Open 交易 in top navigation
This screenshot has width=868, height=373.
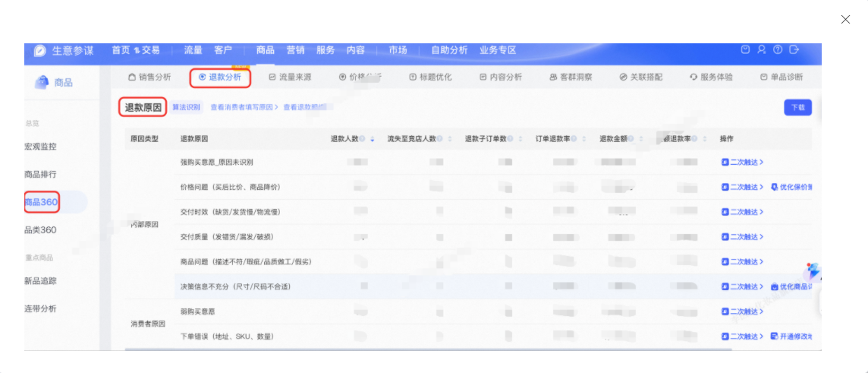150,50
